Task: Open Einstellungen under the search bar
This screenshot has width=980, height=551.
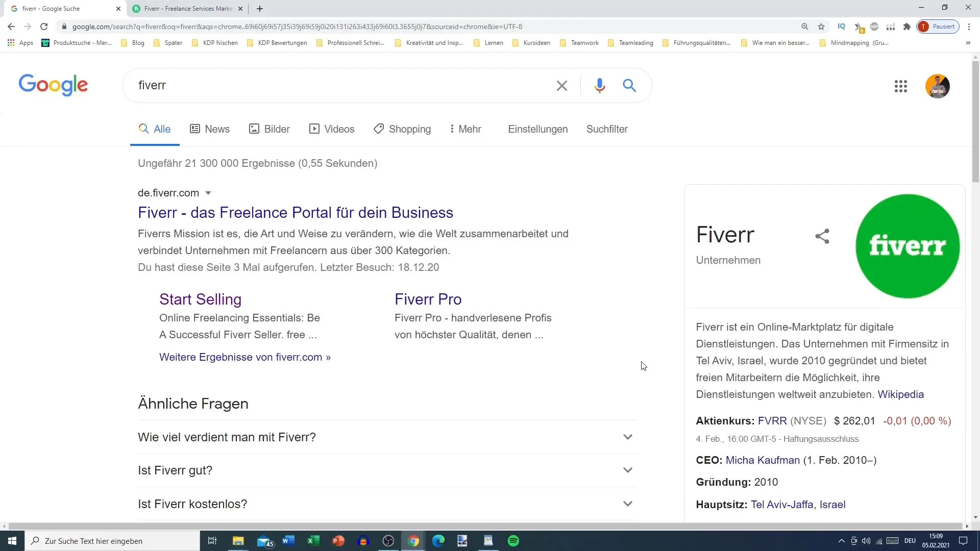Action: pyautogui.click(x=538, y=129)
